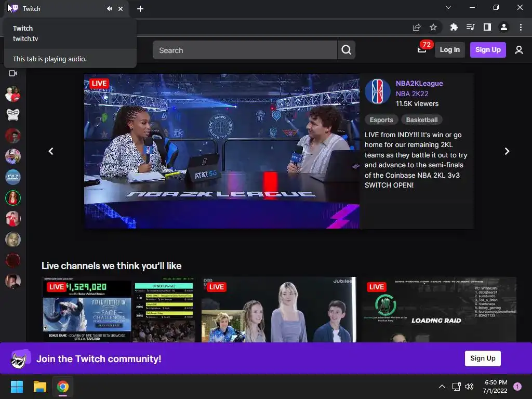Open Chrome media control icon
This screenshot has height=399, width=532.
pyautogui.click(x=471, y=27)
